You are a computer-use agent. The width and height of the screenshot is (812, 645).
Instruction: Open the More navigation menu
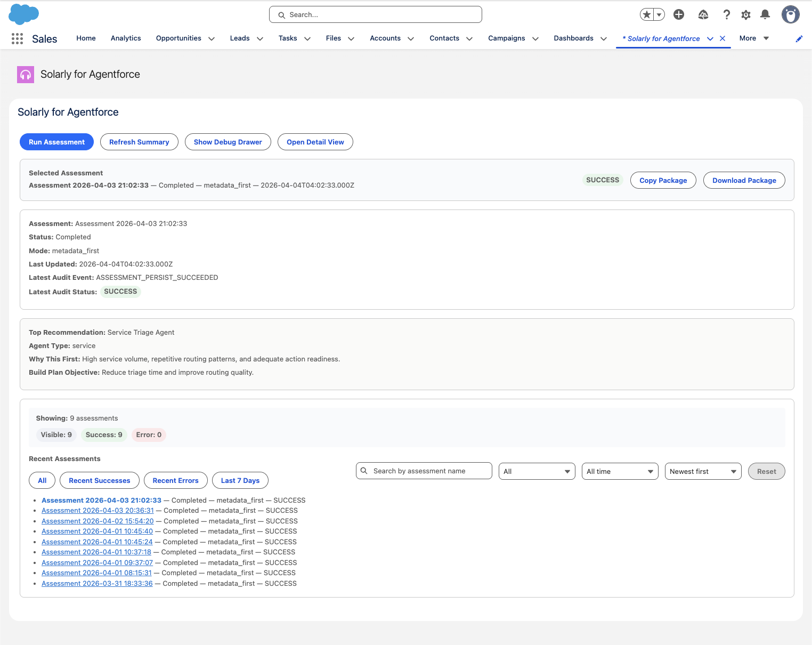pos(754,38)
